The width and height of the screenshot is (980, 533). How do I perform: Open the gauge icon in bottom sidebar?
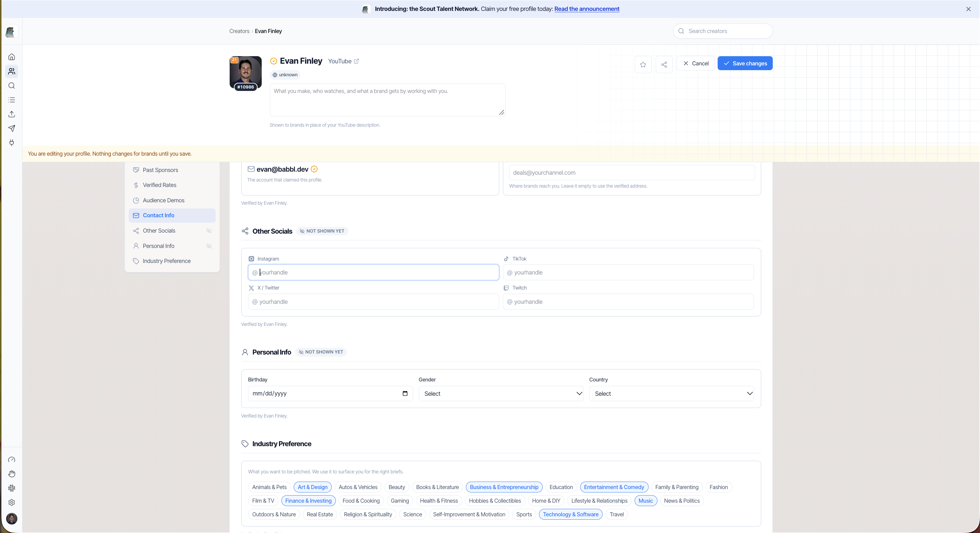12,459
